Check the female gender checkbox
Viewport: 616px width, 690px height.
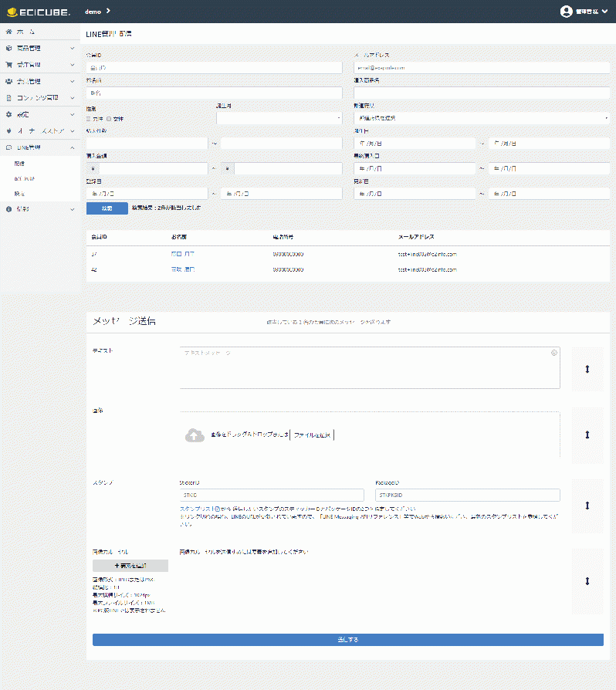click(109, 119)
